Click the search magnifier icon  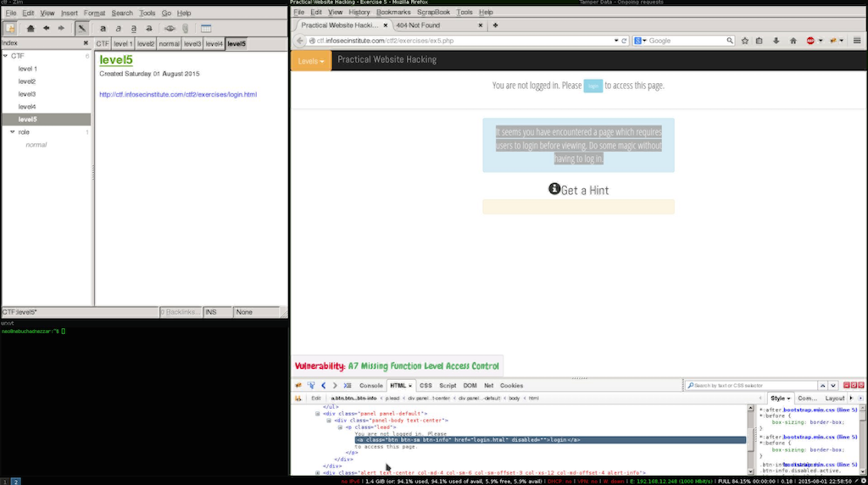click(730, 41)
